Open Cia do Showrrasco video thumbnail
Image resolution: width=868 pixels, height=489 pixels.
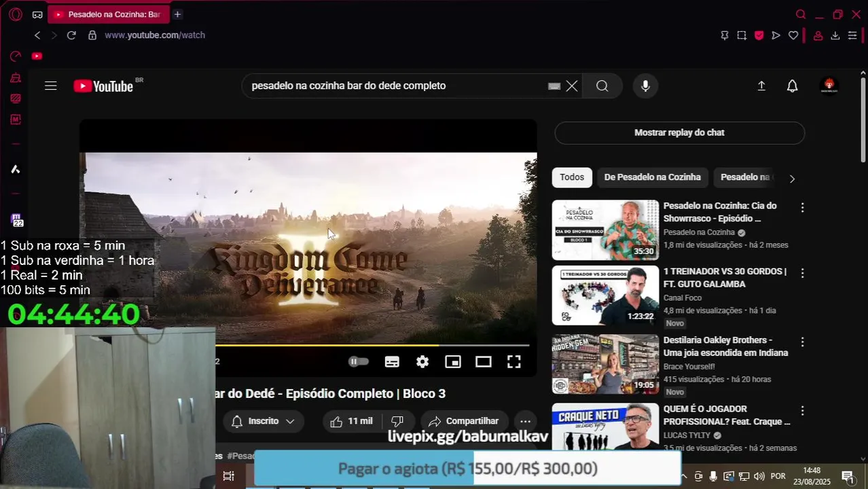tap(605, 230)
